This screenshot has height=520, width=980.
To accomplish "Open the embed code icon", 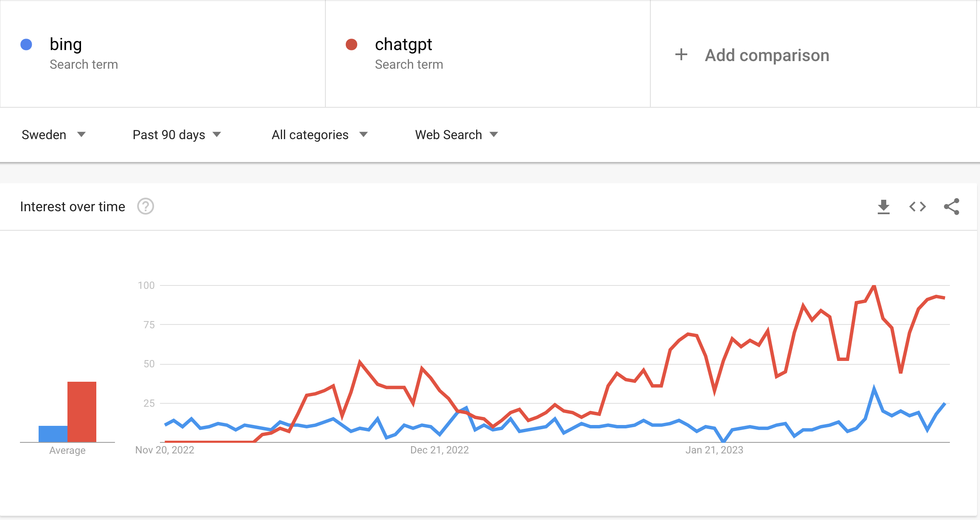I will click(x=918, y=207).
